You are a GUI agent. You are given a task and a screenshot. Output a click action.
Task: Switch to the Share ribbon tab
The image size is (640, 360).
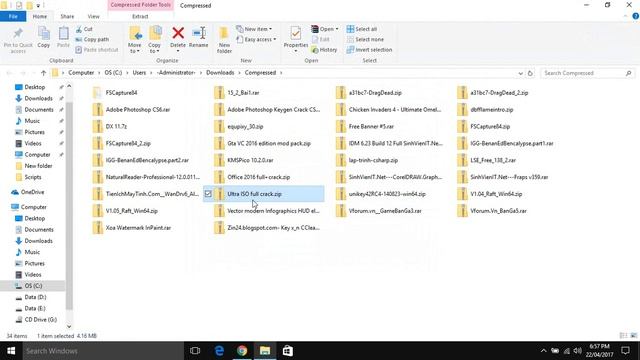click(x=67, y=16)
